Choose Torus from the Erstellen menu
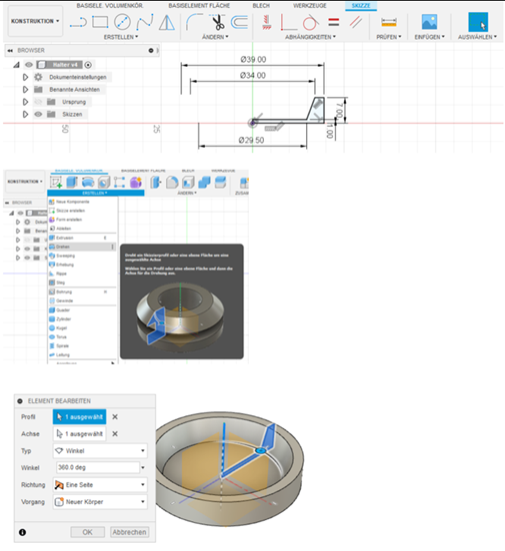 [x=82, y=337]
